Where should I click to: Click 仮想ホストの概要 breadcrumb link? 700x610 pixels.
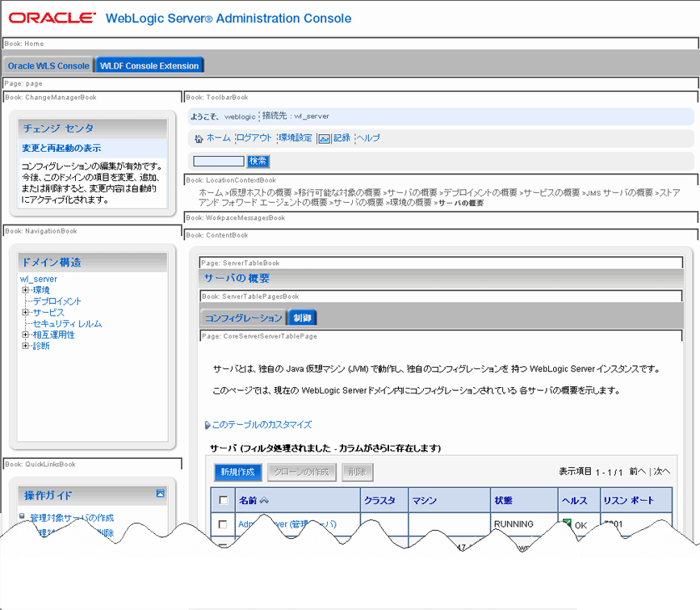click(x=260, y=192)
